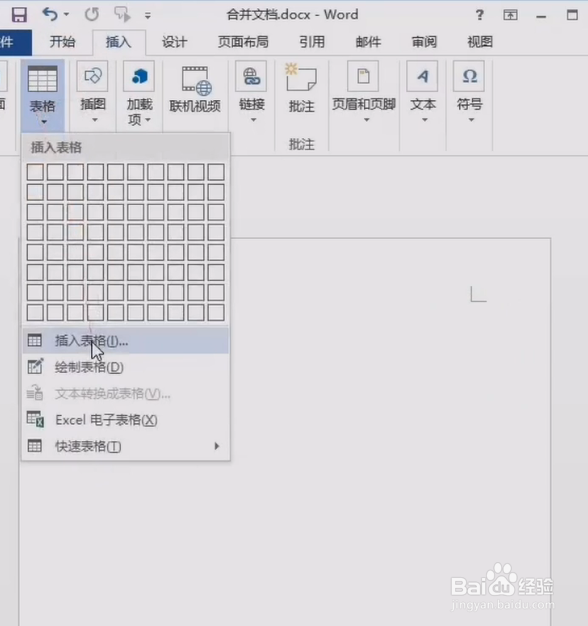Expand the quick tables submenu arrow
Viewport: 588px width, 626px height.
(217, 446)
